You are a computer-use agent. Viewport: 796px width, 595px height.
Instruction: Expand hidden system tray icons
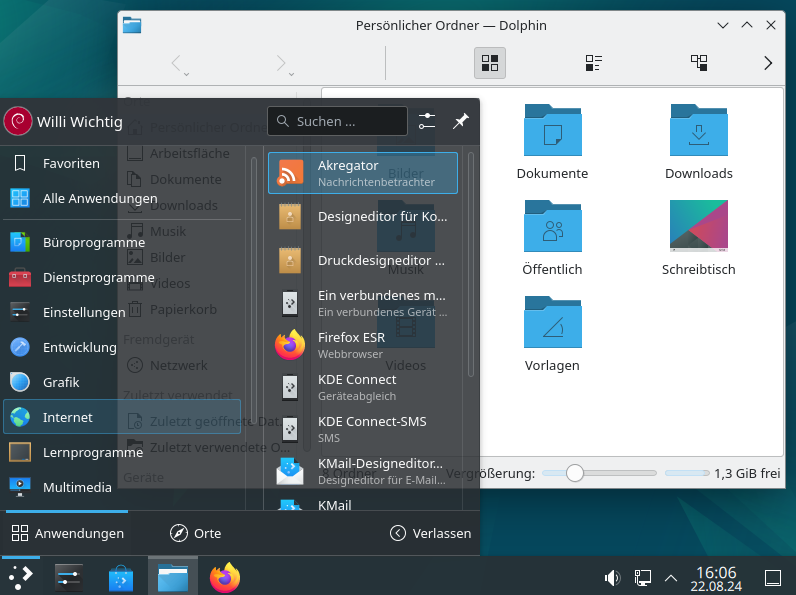coord(671,578)
